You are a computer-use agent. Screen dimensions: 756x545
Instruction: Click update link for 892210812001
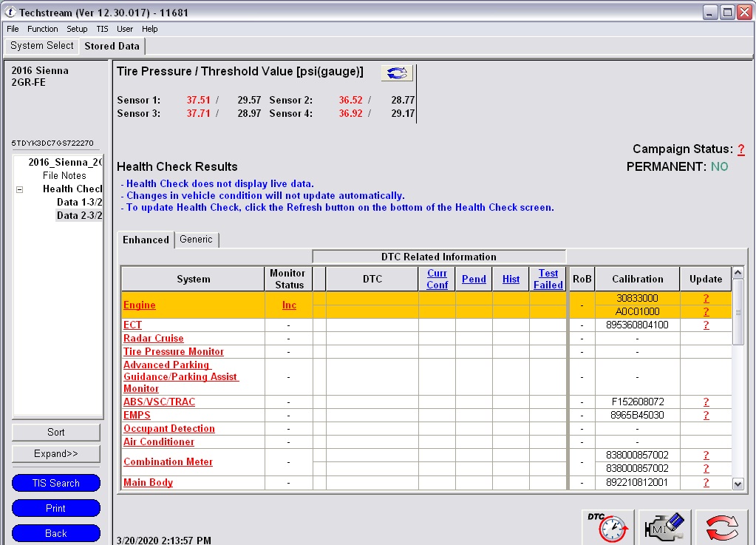tap(706, 482)
